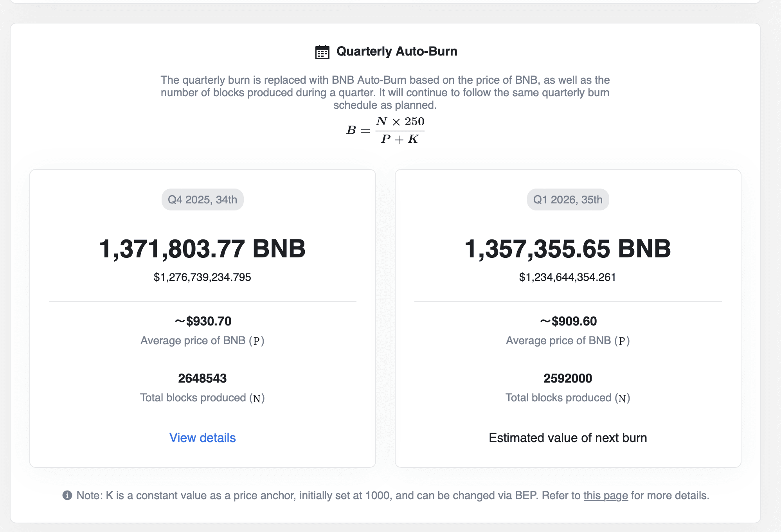Click the $1,276,739,234.795 dollar value
This screenshot has height=532, width=781.
[x=202, y=277]
